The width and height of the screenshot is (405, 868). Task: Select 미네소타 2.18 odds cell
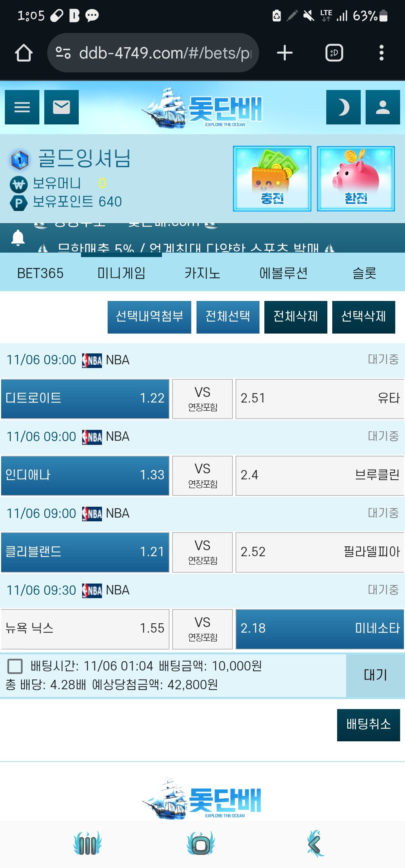coord(320,629)
